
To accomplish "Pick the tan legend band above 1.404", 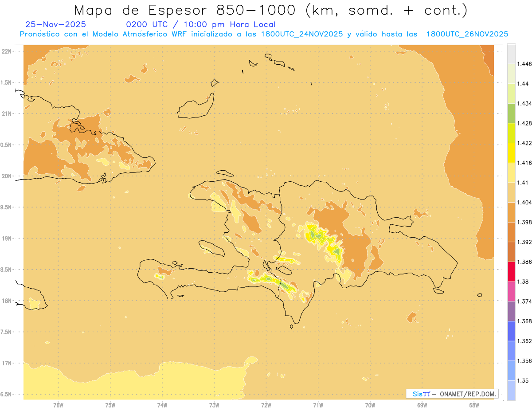I will 511,192.
